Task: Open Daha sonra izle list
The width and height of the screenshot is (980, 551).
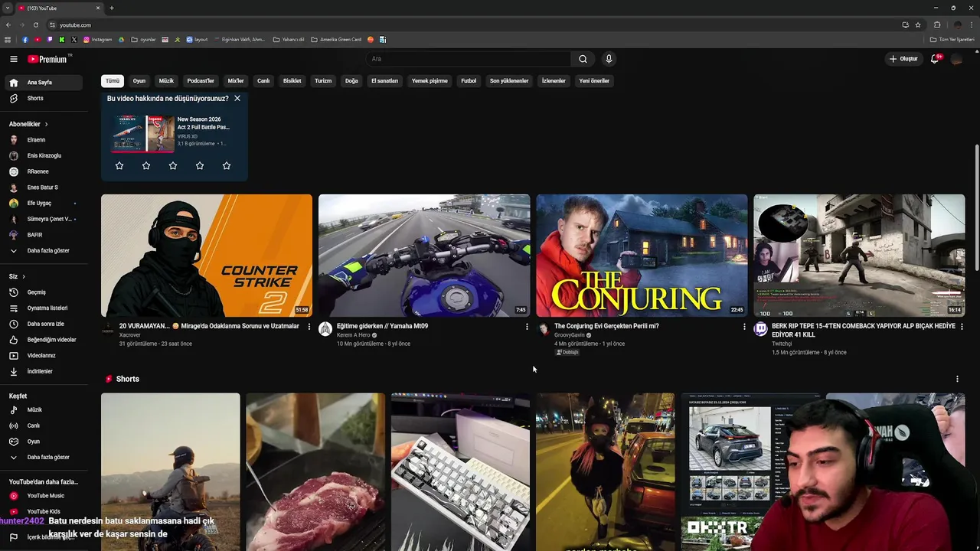Action: 42,324
